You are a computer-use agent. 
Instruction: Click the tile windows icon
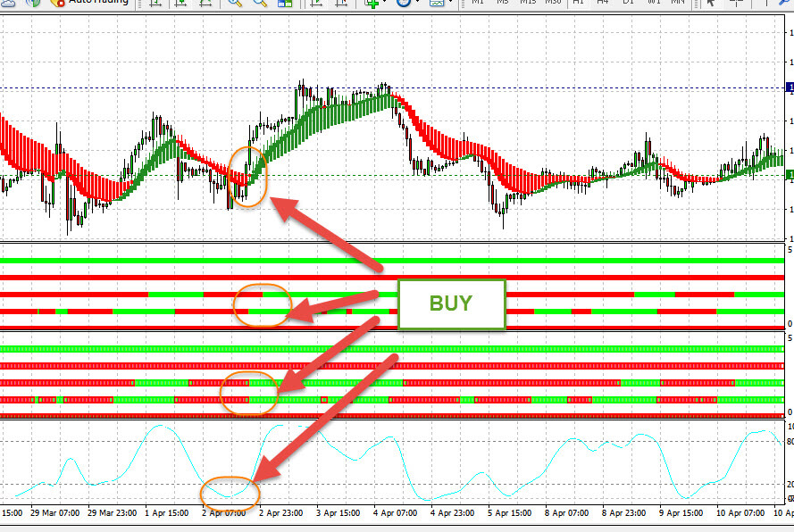[x=286, y=3]
